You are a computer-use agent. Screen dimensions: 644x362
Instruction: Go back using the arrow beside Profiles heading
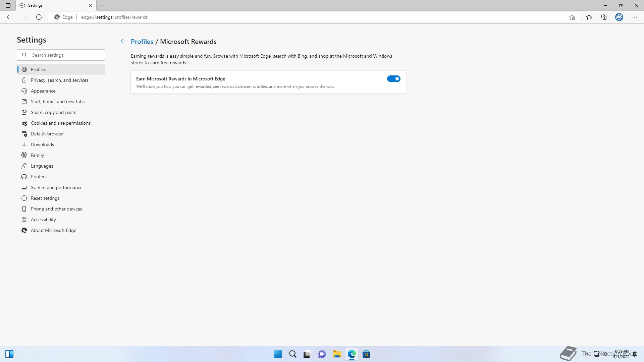[123, 41]
